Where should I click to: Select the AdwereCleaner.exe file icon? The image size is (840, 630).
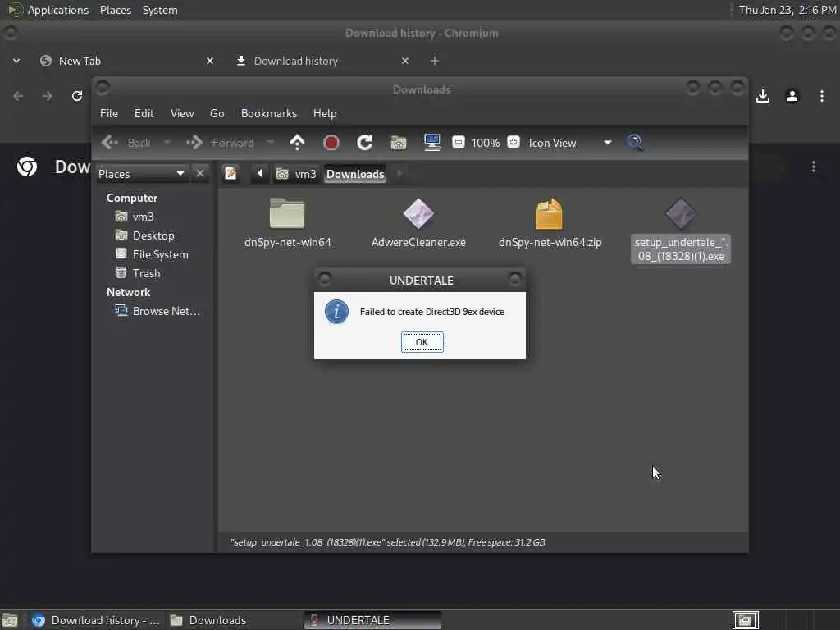(418, 214)
